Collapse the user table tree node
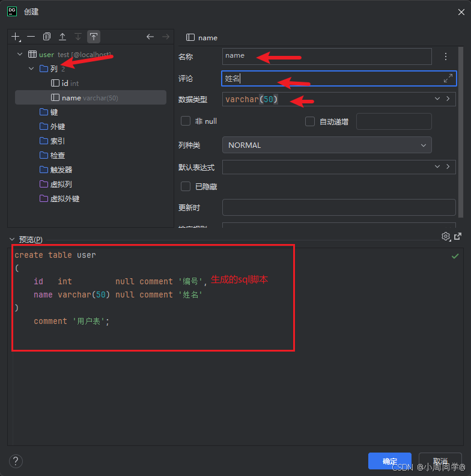471x476 pixels. (x=20, y=54)
